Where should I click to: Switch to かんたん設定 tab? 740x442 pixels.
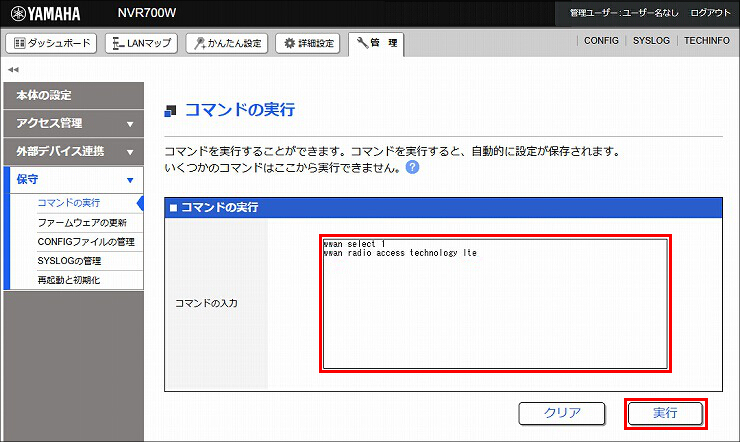pos(227,43)
